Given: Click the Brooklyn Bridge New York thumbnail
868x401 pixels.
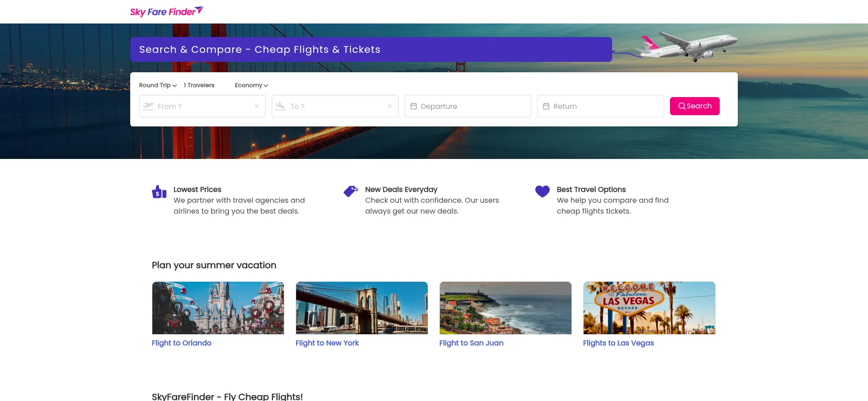Looking at the screenshot, I should tap(362, 308).
